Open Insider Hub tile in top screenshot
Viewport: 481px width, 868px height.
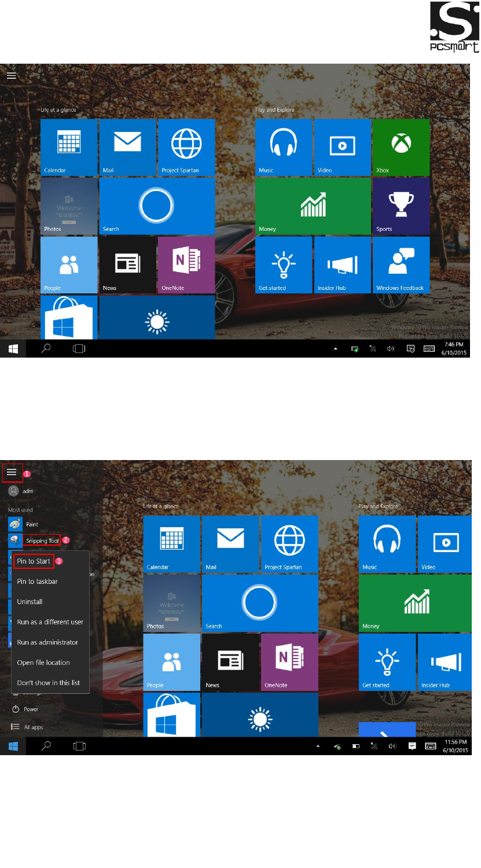pyautogui.click(x=343, y=264)
